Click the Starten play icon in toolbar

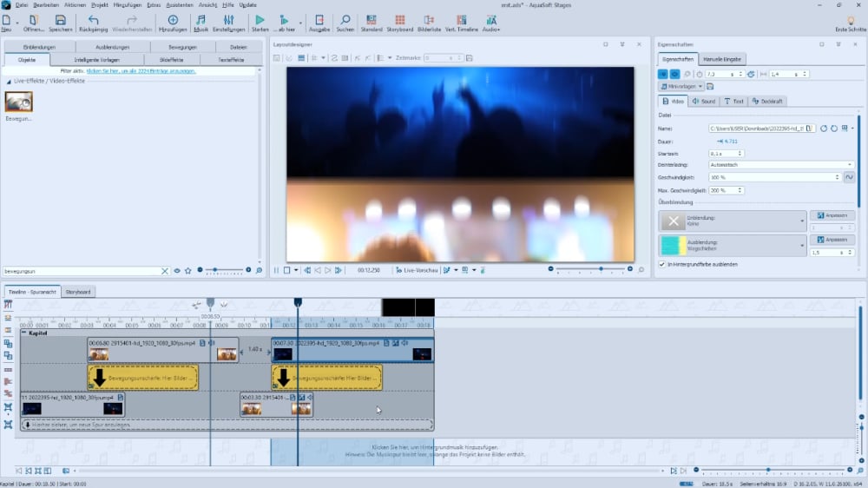click(260, 20)
